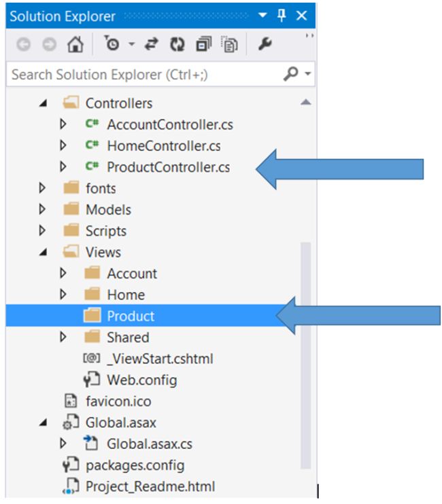Click the C# icon of ProductController.cs
Viewport: 442px width, 504px height.
(x=92, y=166)
